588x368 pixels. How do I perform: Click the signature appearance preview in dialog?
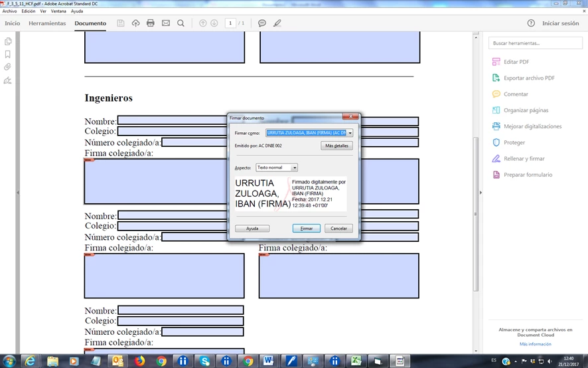[x=291, y=194]
